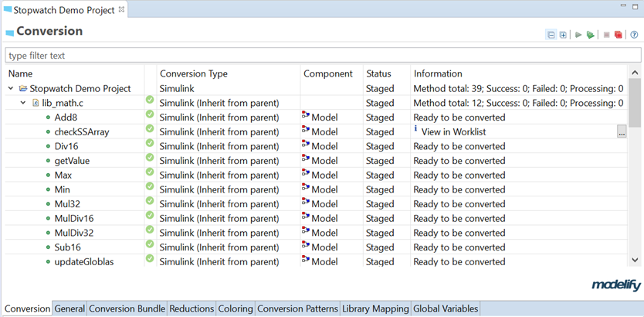Click the 'Method total: 12' information cell
Image resolution: width=644 pixels, height=317 pixels.
(518, 103)
